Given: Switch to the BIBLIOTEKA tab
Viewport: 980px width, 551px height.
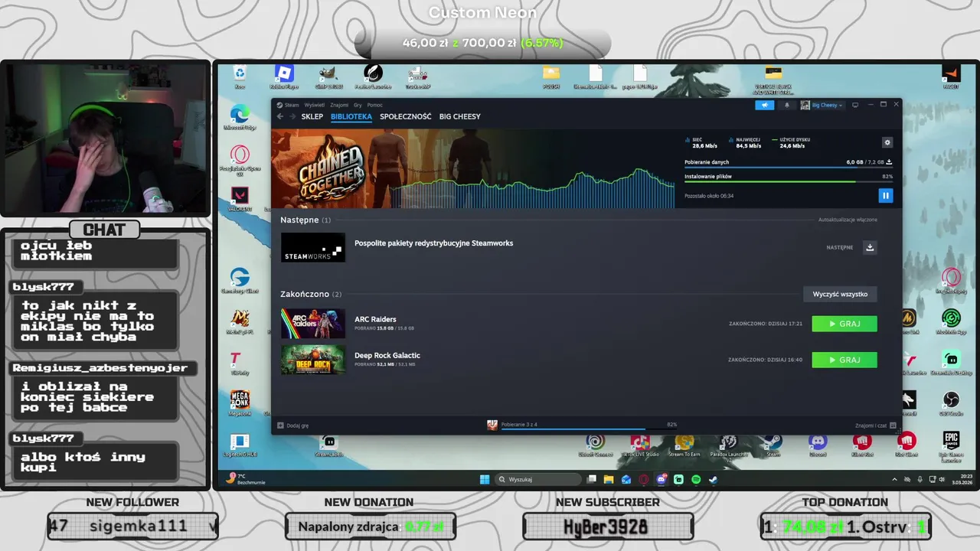Looking at the screenshot, I should click(351, 116).
